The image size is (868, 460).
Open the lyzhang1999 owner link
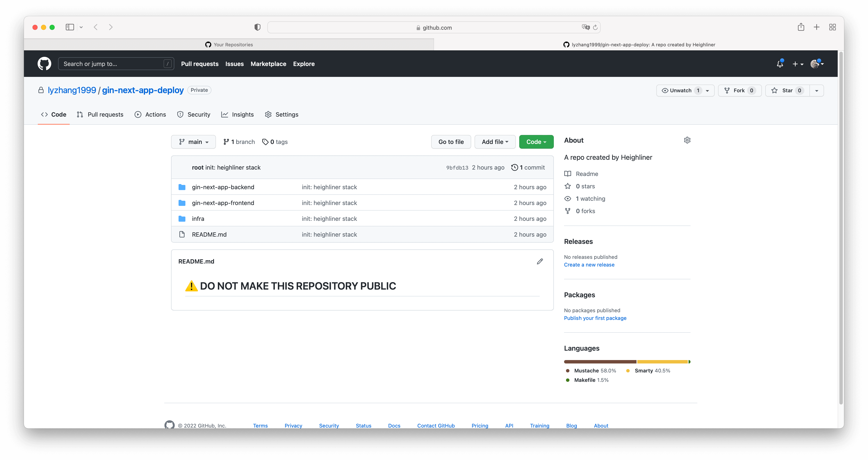click(72, 90)
